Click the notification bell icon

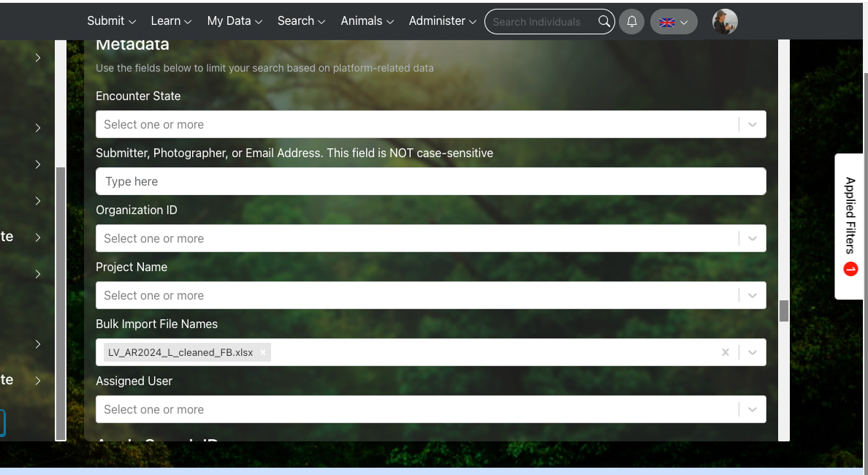click(631, 22)
